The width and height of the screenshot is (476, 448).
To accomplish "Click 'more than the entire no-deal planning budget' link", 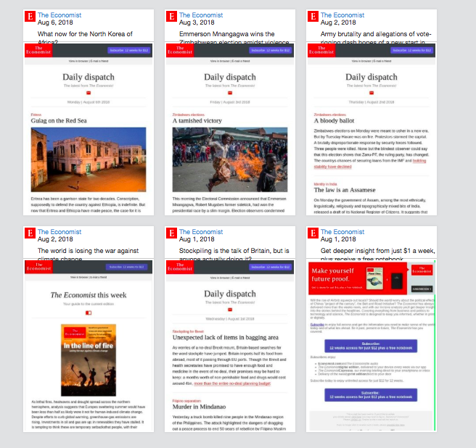I will point(232,383).
